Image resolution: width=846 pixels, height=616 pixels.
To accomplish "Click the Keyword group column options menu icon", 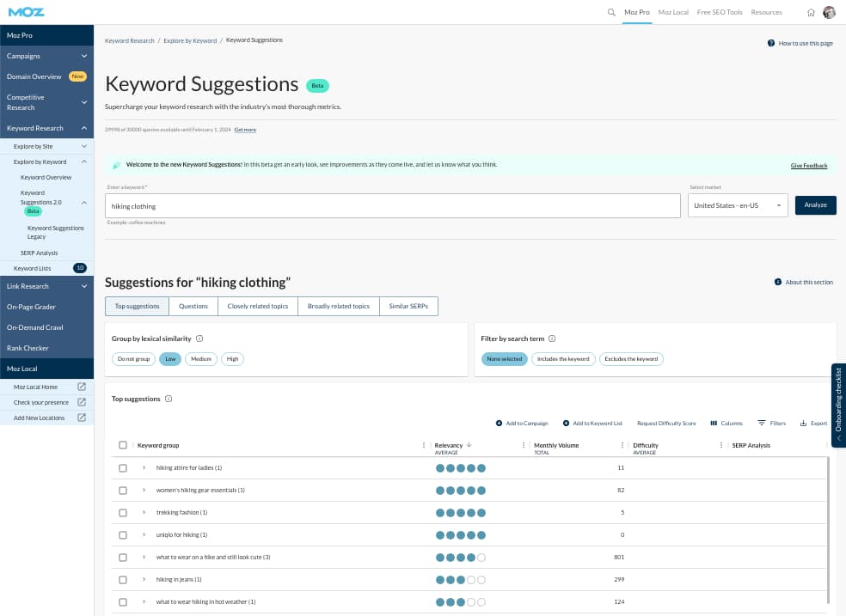I will [424, 445].
